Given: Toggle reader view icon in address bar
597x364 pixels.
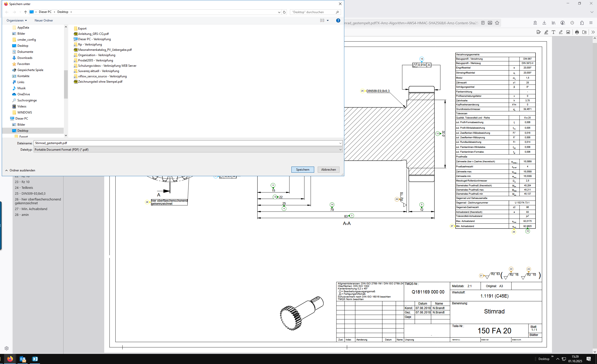Looking at the screenshot, I should point(483,23).
